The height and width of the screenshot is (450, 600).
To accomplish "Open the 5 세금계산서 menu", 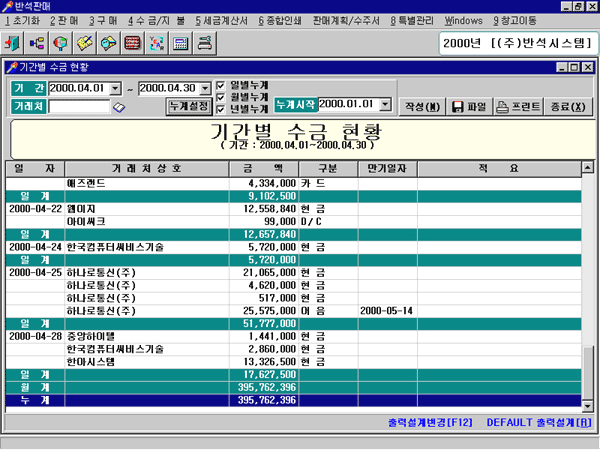I will click(x=221, y=21).
